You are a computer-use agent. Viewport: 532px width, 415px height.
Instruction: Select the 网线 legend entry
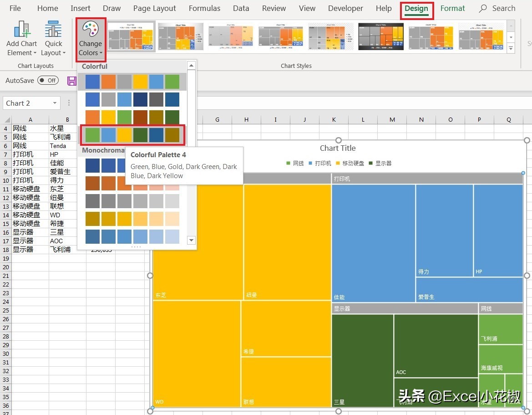pyautogui.click(x=295, y=164)
